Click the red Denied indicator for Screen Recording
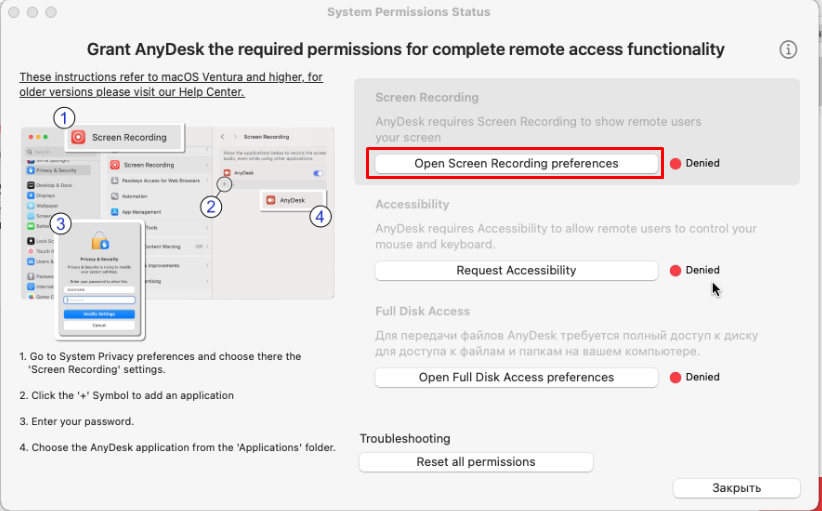The width and height of the screenshot is (822, 511). click(x=675, y=163)
